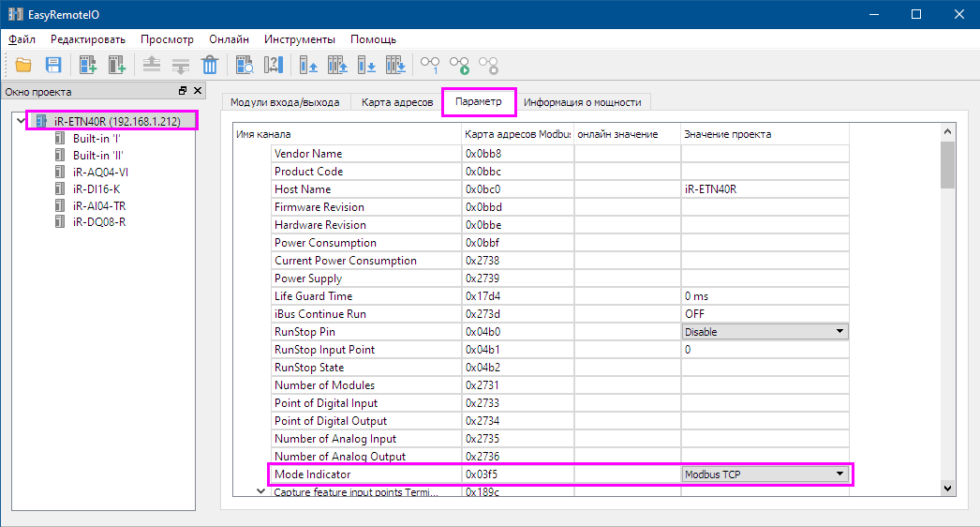The image size is (980, 527).
Task: Save the project with the floppy disk icon
Action: pyautogui.click(x=53, y=65)
